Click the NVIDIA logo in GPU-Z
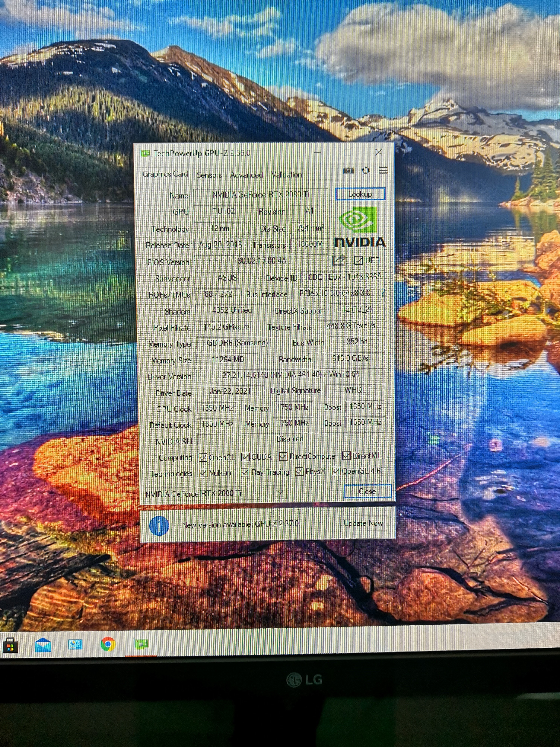Viewport: 560px width, 747px height. [x=359, y=227]
